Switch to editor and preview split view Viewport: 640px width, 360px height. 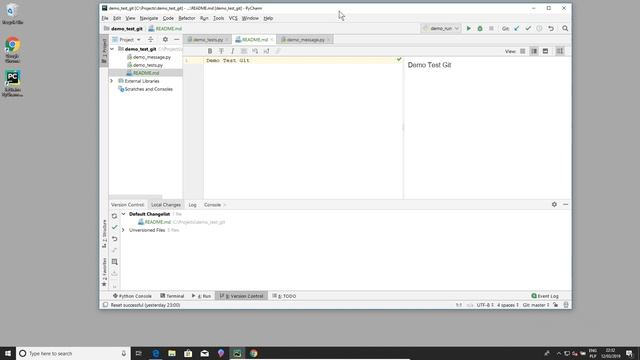pyautogui.click(x=534, y=51)
